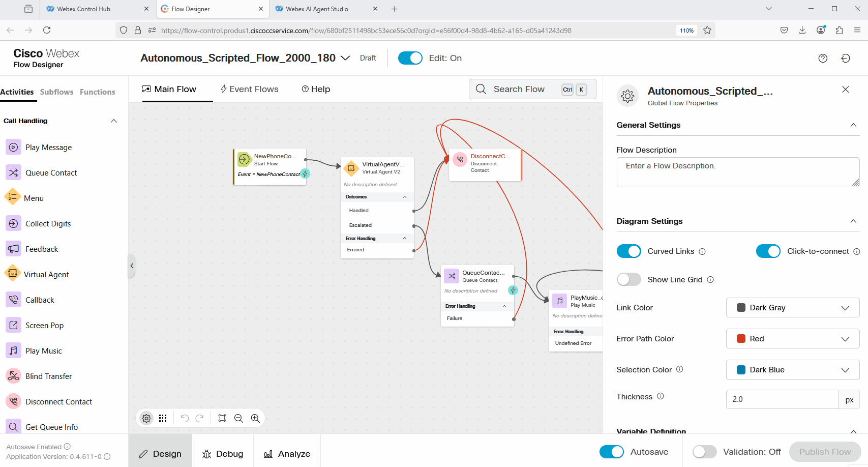Click the red Error Path Color swatch
Viewport: 868px width, 467px height.
pos(741,339)
